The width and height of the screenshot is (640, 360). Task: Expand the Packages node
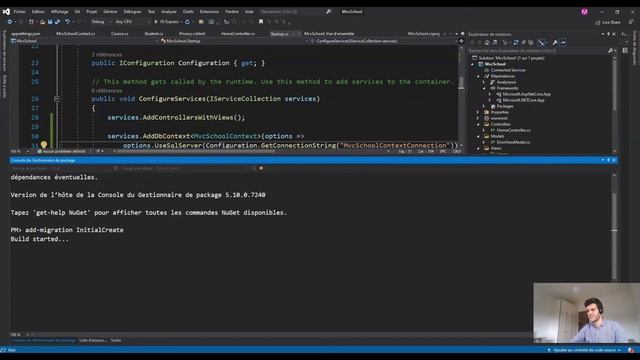point(484,106)
